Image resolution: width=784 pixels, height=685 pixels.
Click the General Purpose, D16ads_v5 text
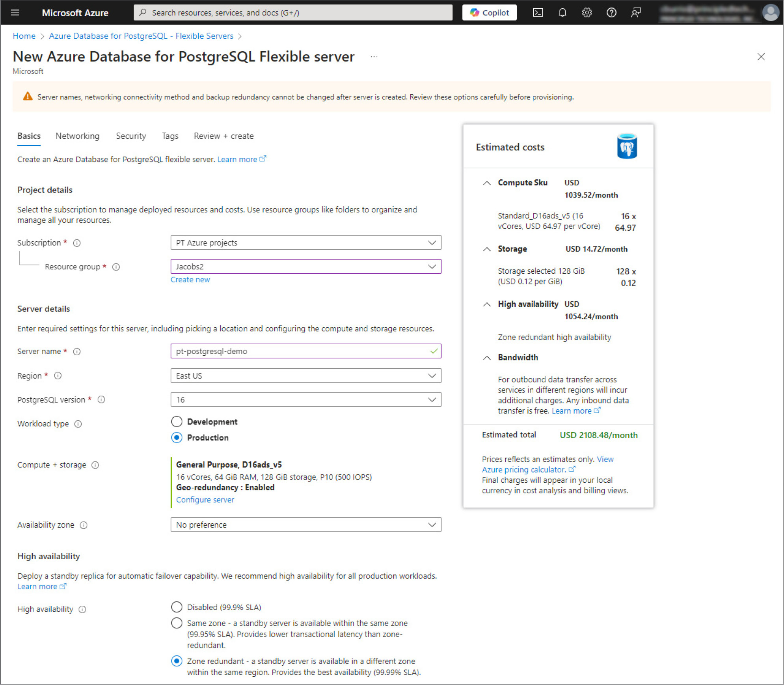point(229,465)
